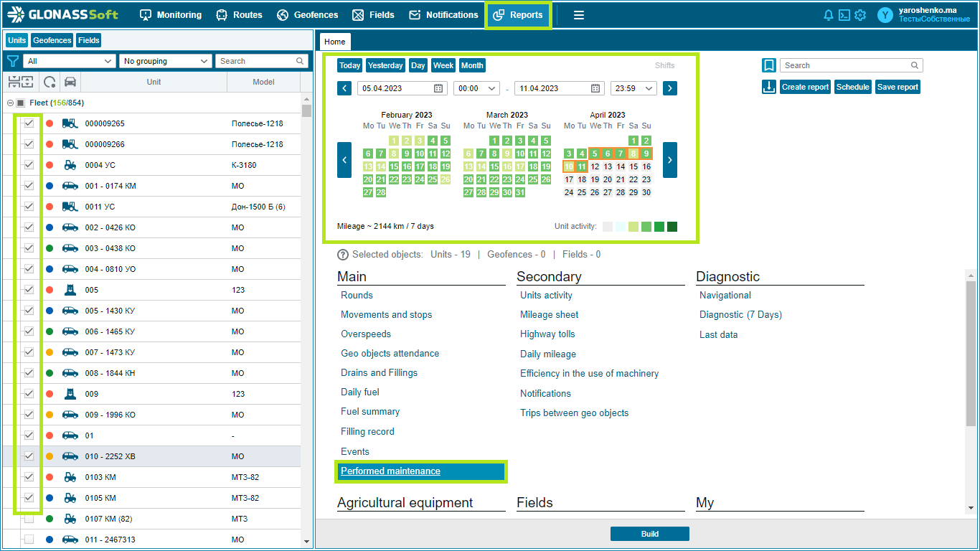This screenshot has height=551, width=980.
Task: Click the vehicle type column icon
Action: [70, 82]
